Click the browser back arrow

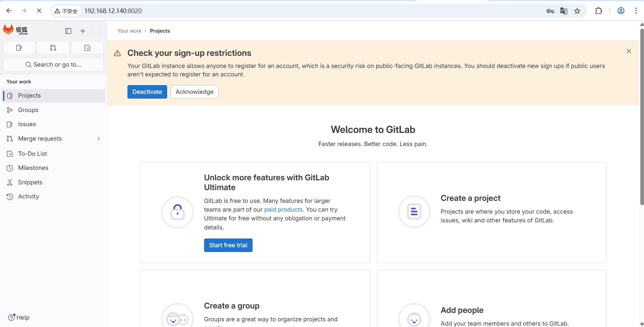pyautogui.click(x=9, y=11)
